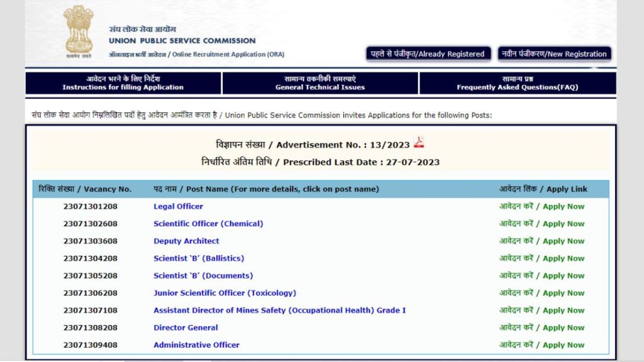Click the Vacancy No. column header

[x=85, y=189]
